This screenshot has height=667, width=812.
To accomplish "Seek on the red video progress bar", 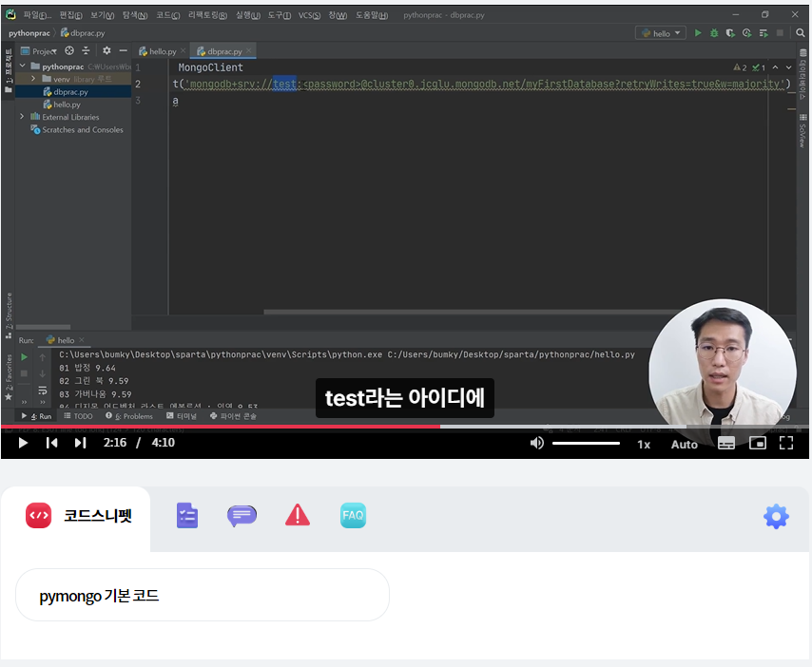I will (220, 427).
